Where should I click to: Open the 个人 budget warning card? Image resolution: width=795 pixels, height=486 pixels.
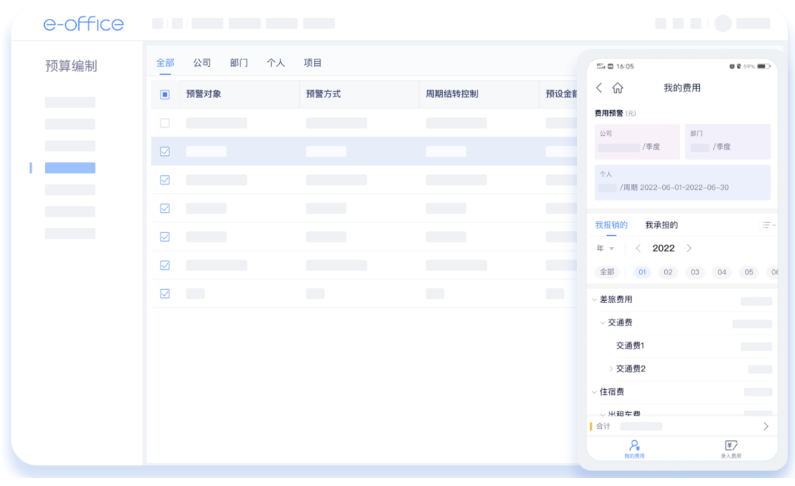click(x=682, y=182)
